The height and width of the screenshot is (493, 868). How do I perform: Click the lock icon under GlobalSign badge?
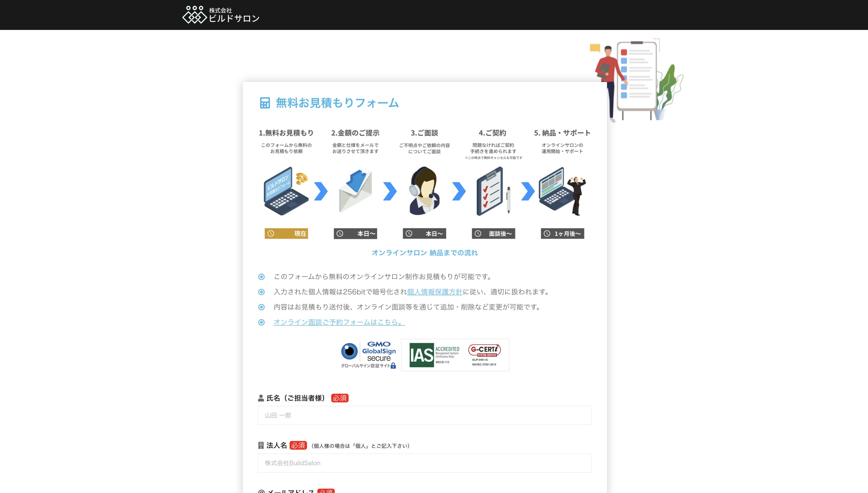(x=393, y=366)
